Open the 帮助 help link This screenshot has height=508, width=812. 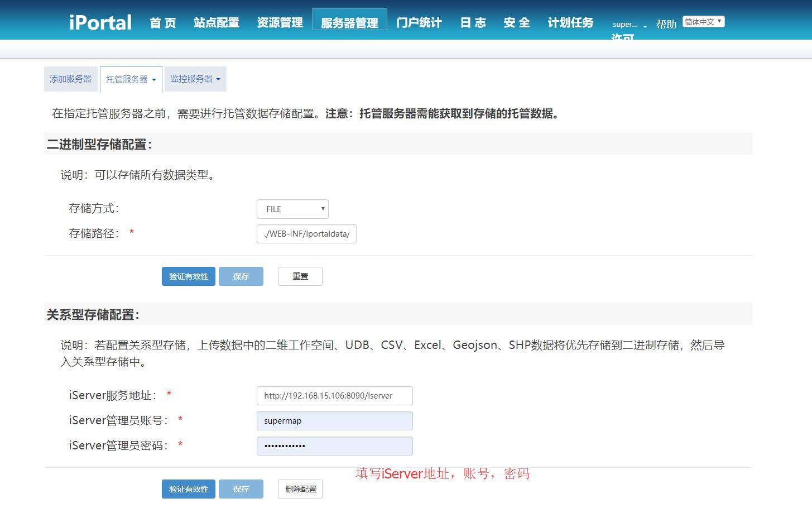(x=666, y=24)
